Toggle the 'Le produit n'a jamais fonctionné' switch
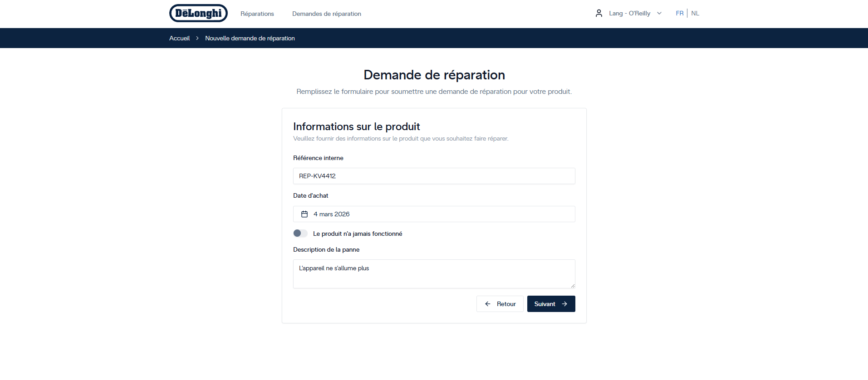This screenshot has height=380, width=868. coord(300,234)
